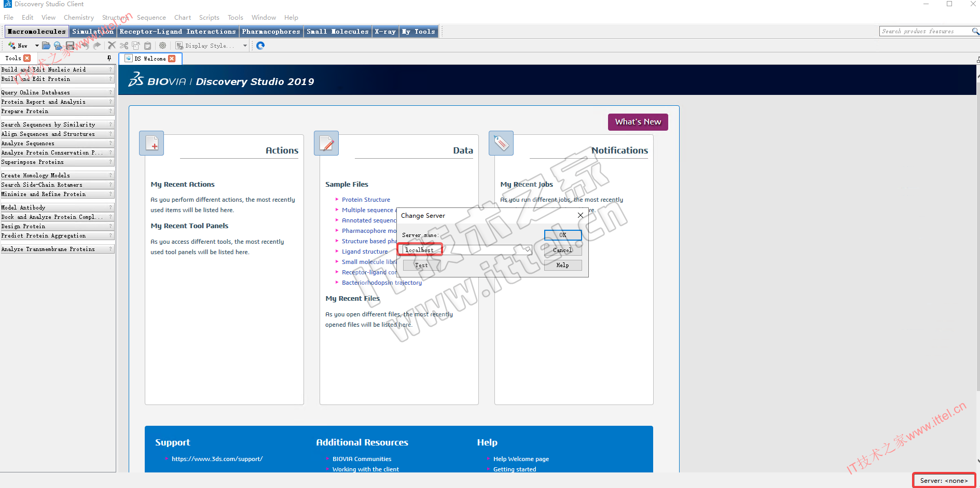Open the Protein Structure sample file

click(x=366, y=200)
